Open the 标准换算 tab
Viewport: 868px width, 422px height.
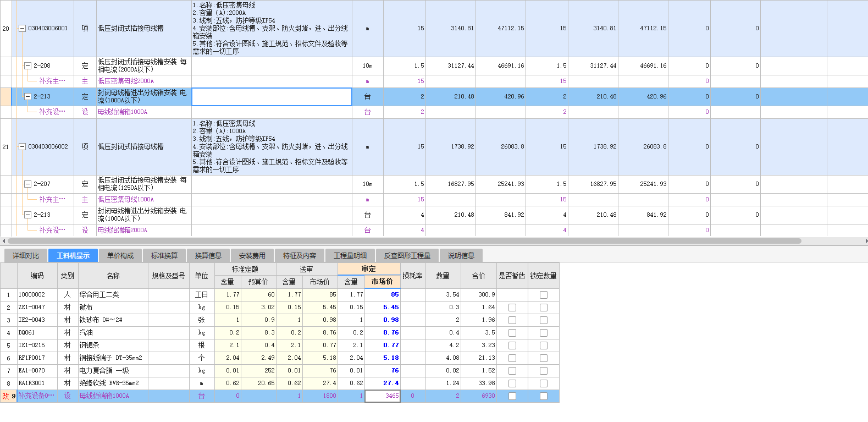(x=164, y=255)
